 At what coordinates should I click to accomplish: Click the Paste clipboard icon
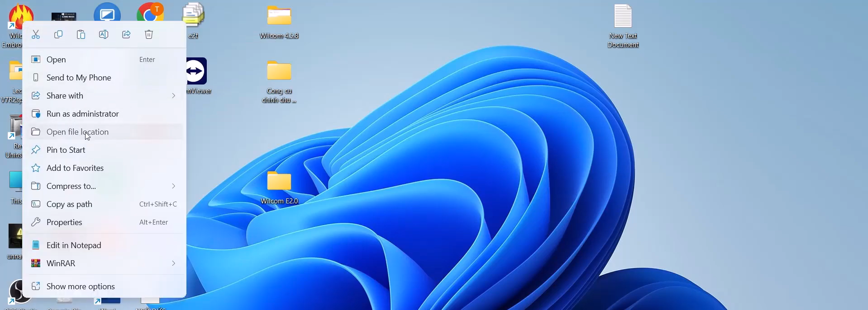point(81,35)
